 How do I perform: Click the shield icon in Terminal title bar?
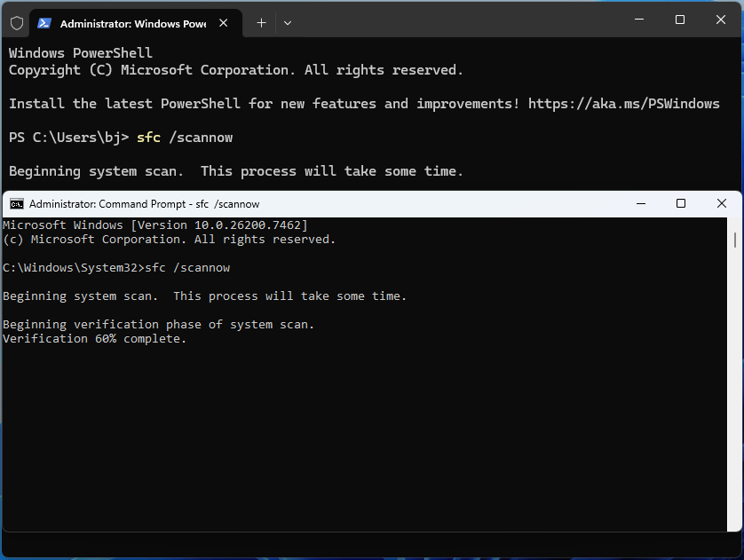16,22
